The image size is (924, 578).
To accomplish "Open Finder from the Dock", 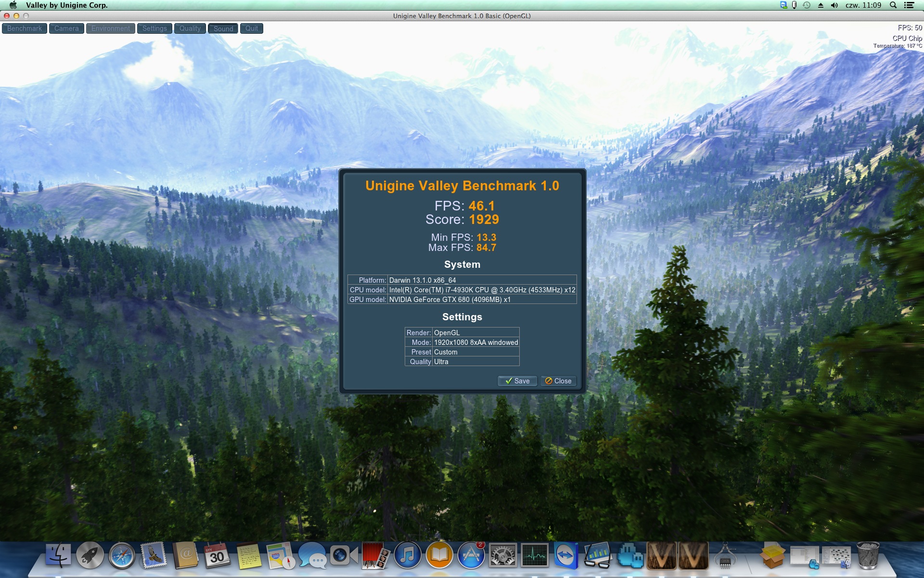I will tap(58, 555).
